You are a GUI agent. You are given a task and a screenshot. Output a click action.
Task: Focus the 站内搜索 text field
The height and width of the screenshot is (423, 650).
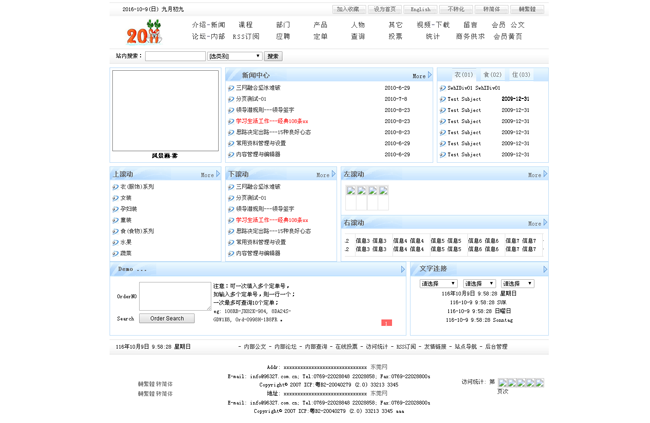point(175,56)
